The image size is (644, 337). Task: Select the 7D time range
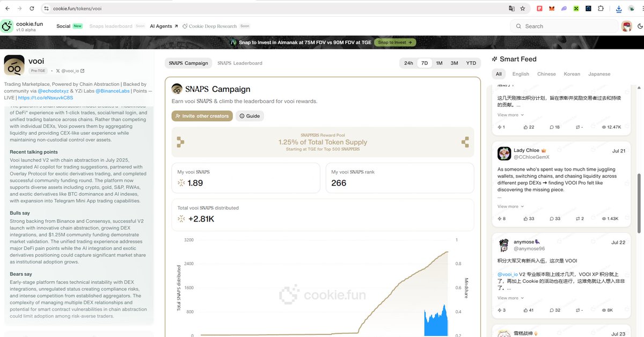coord(425,63)
